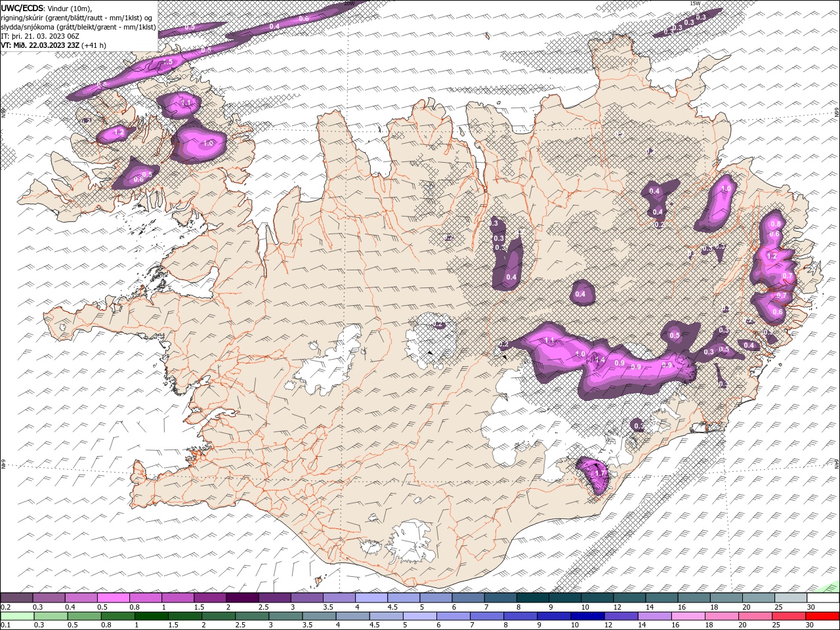Click the 64N latitude label on right edge
Image resolution: width=840 pixels, height=630 pixels.
tap(837, 464)
